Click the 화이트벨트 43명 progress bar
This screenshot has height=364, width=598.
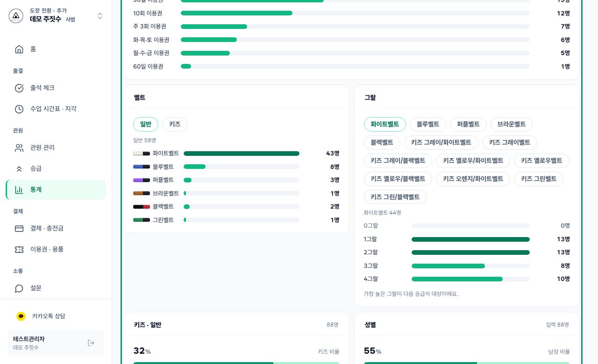(x=242, y=154)
